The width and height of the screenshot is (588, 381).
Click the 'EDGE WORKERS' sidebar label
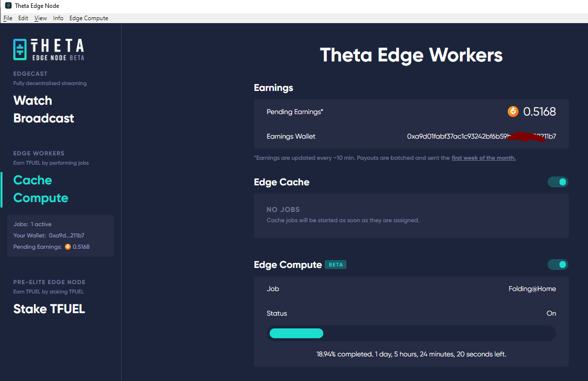39,153
